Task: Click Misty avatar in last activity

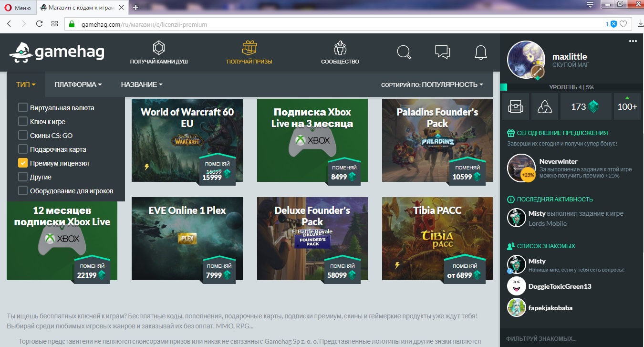Action: click(516, 218)
